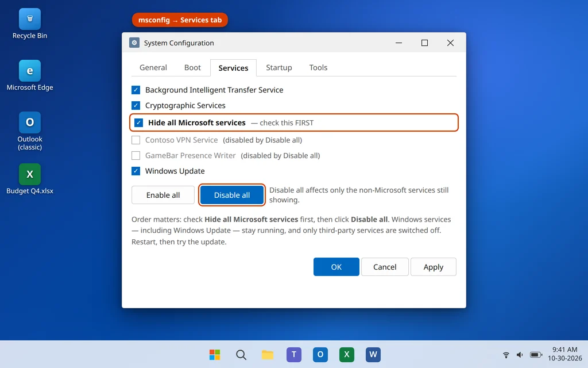Switch to the Boot tab
588x368 pixels.
point(192,68)
